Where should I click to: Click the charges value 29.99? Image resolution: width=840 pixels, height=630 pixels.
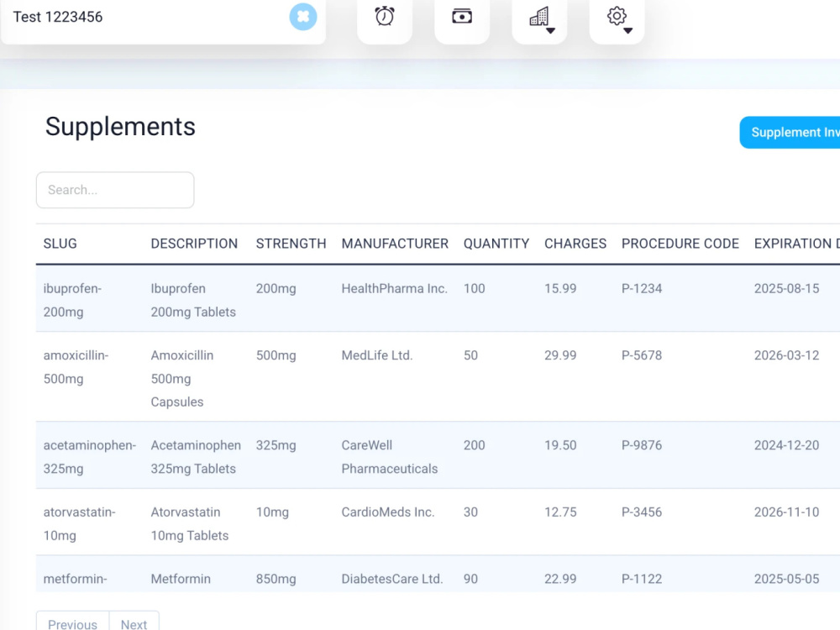560,355
